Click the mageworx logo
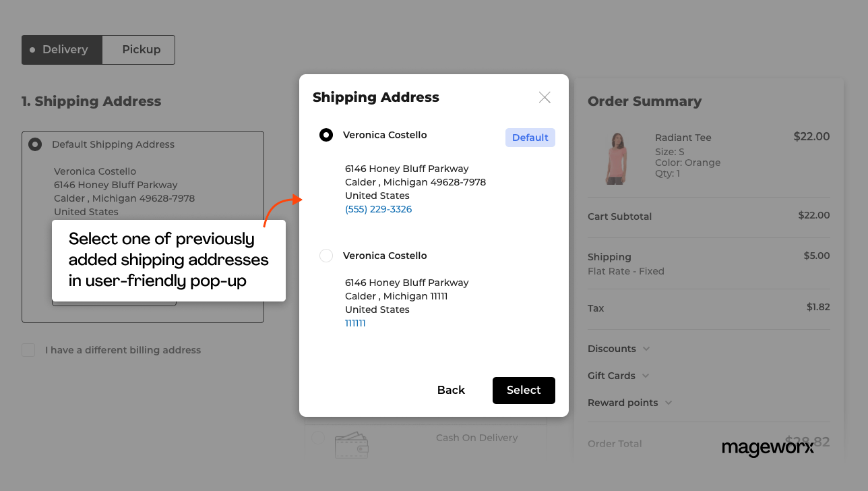Viewport: 868px width, 491px height. pos(768,448)
